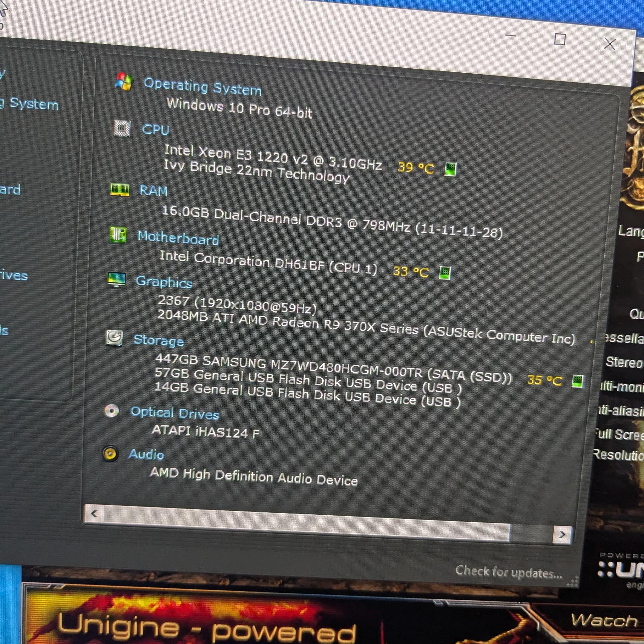The image size is (644, 644).
Task: Click the horizontal scrollbar thumb
Action: (x=307, y=524)
